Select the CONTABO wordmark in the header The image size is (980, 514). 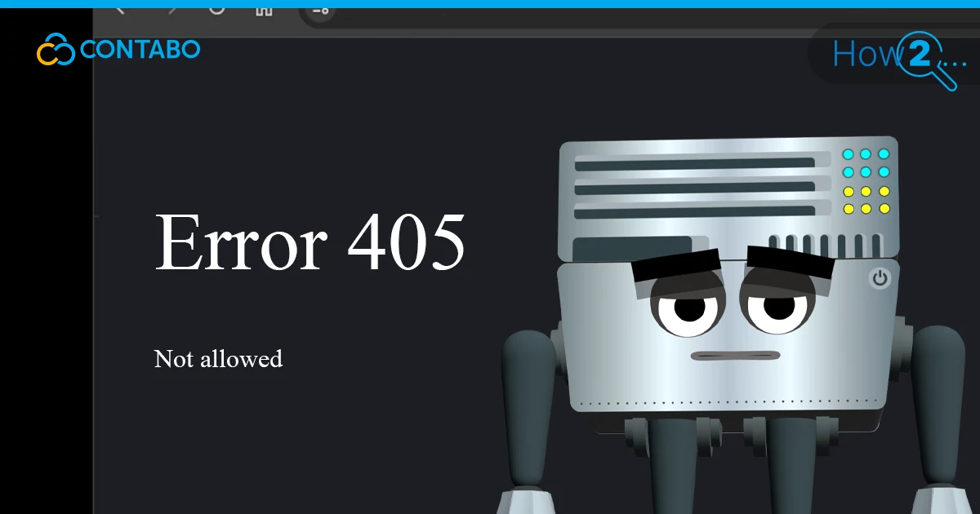pos(139,50)
